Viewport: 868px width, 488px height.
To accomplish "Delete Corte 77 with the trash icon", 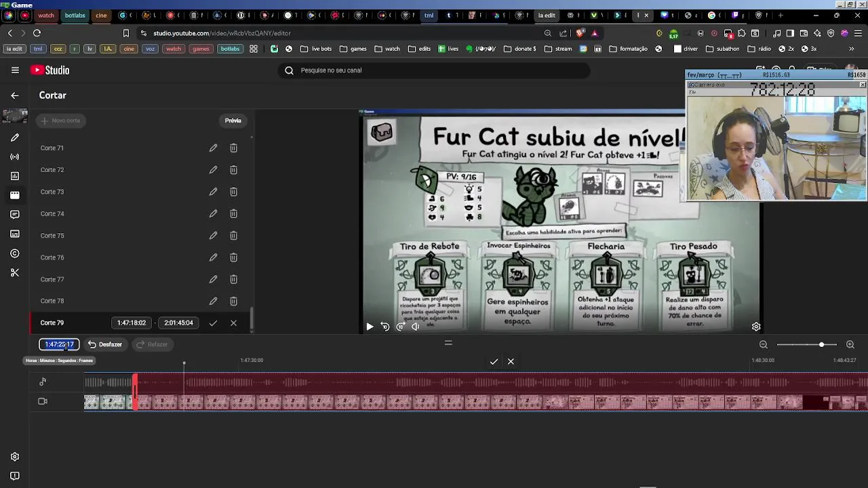I will tap(233, 279).
